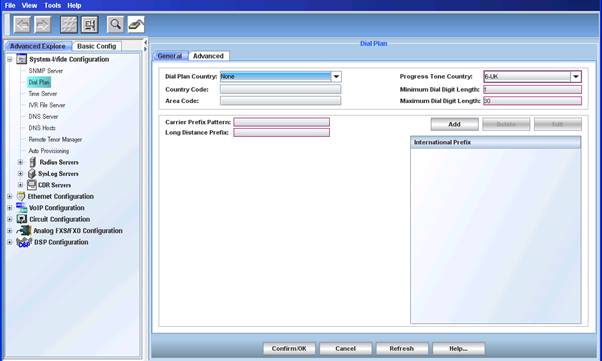The width and height of the screenshot is (602, 361).
Task: Expand the Ethernet Configuration node
Action: click(10, 196)
